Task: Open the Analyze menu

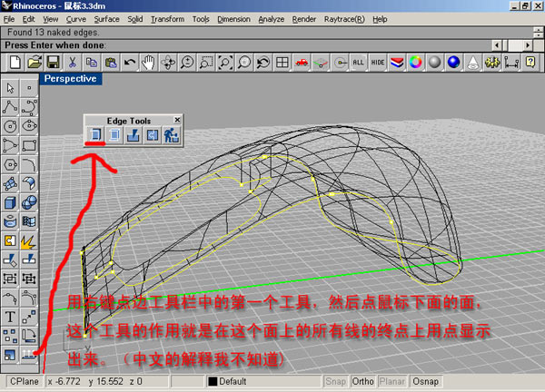Action: (x=272, y=18)
